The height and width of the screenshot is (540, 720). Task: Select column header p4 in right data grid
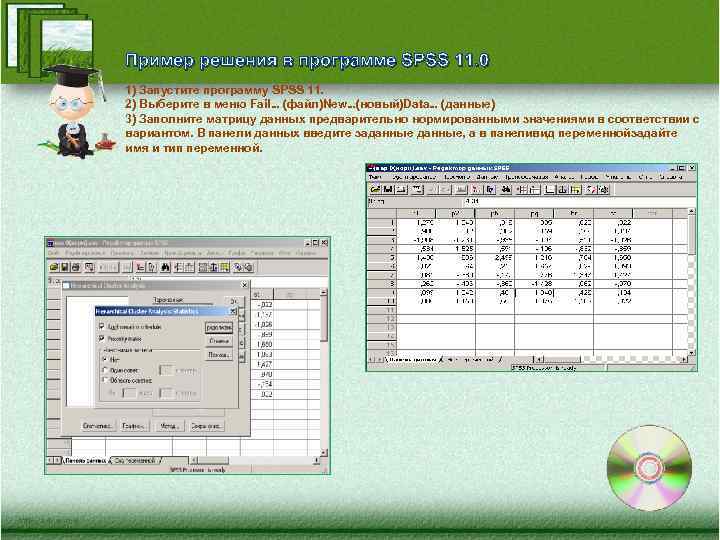click(x=534, y=213)
